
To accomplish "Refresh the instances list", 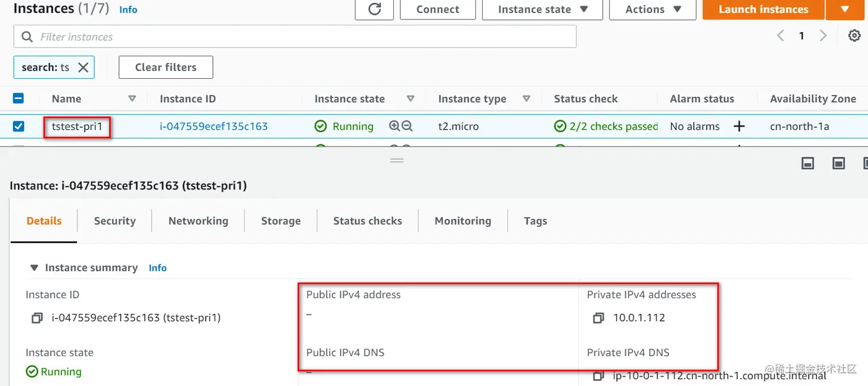I will [x=374, y=9].
